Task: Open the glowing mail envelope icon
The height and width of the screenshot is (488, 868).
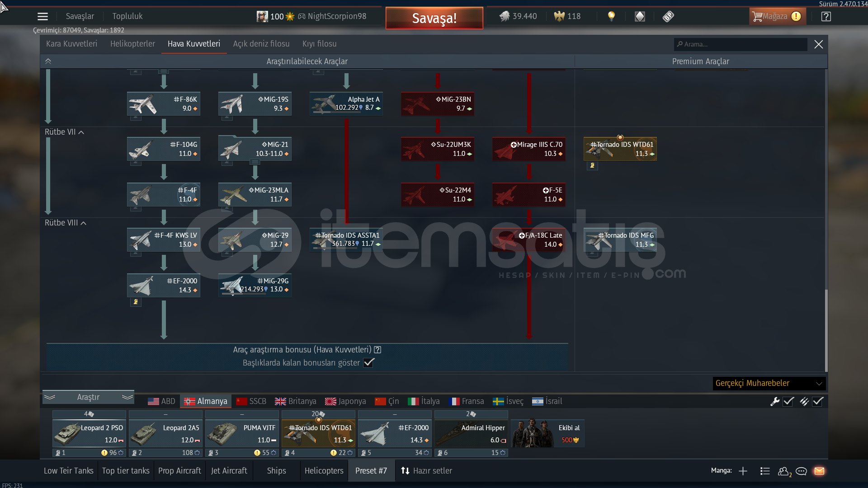Action: [819, 471]
